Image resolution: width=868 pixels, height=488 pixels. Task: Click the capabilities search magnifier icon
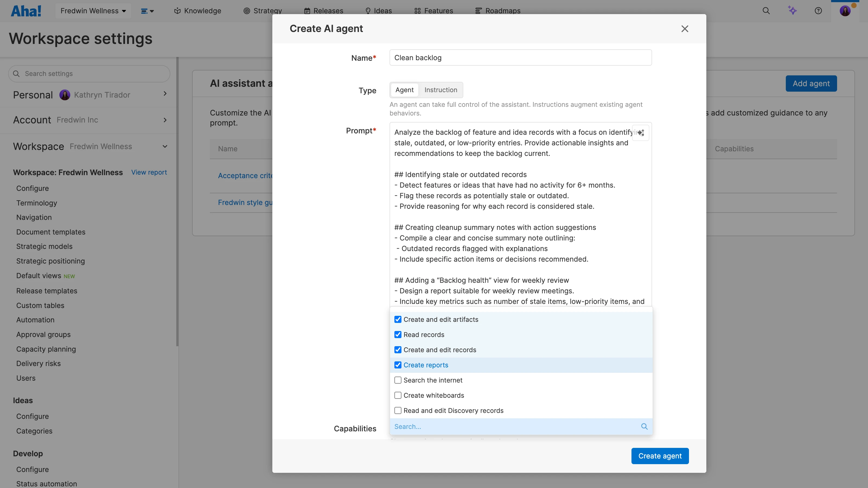644,426
